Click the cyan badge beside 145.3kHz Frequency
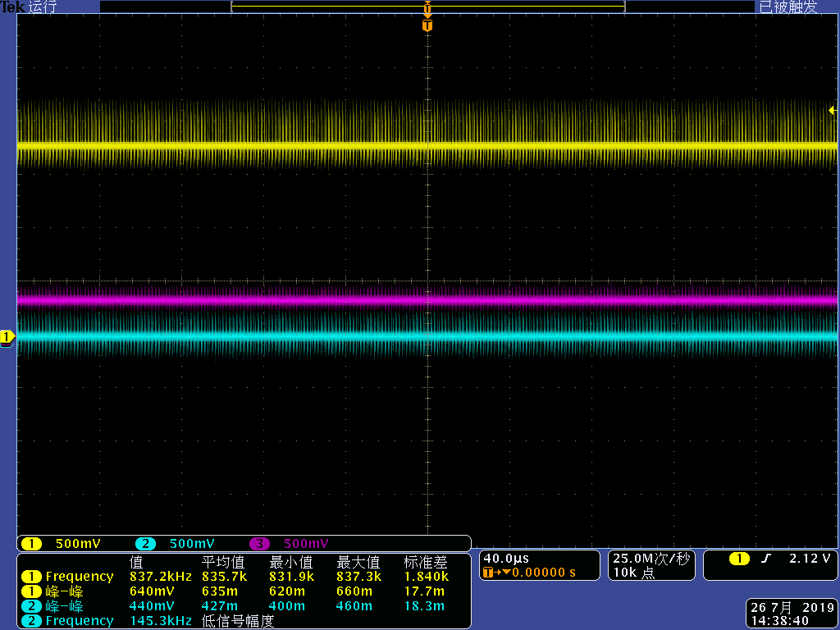Image resolution: width=840 pixels, height=630 pixels. (x=30, y=621)
